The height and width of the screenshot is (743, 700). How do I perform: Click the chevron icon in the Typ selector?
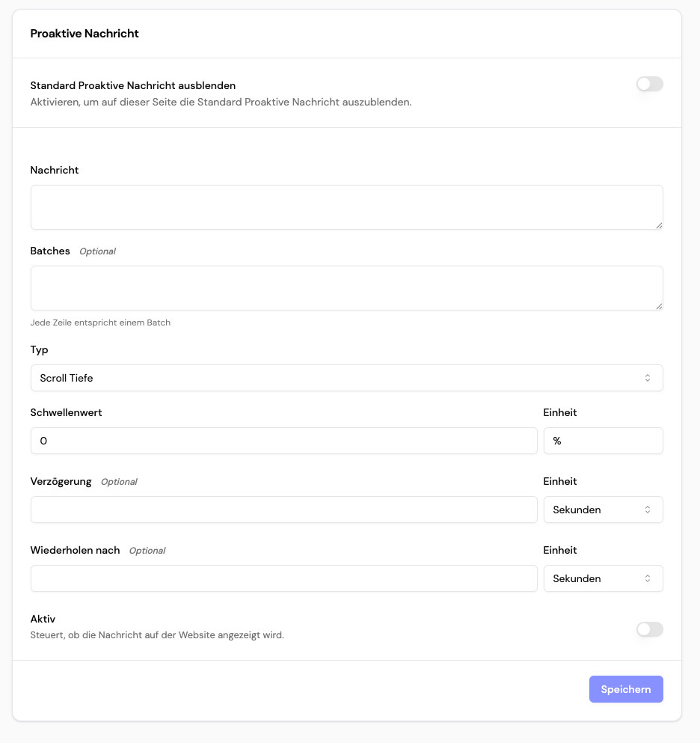(x=649, y=378)
